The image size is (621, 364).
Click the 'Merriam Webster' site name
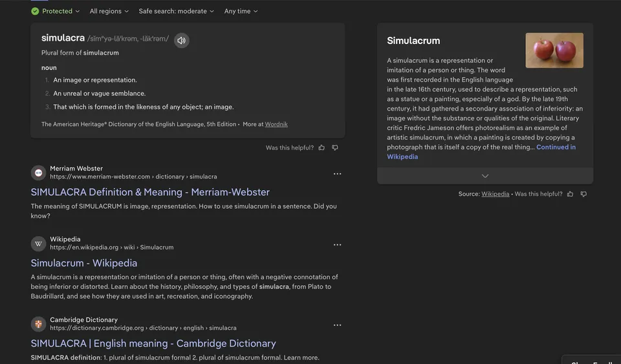point(76,169)
